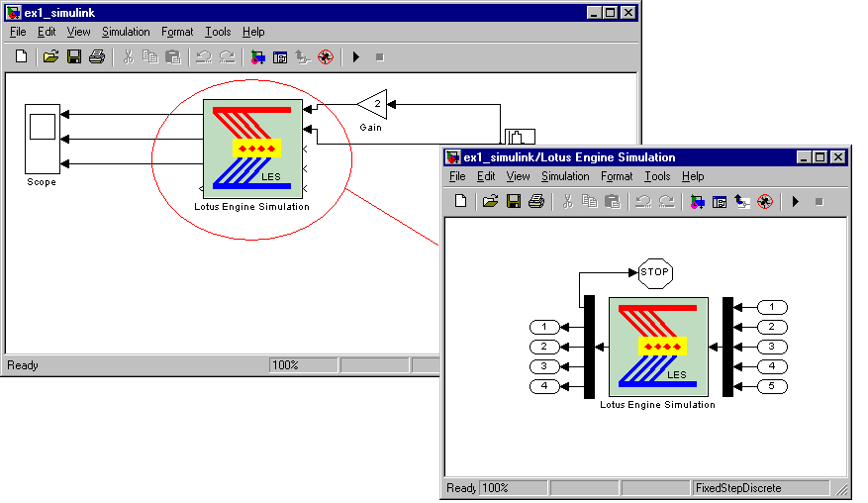Open Format menu in ex1_simulink window
The width and height of the screenshot is (868, 503).
pyautogui.click(x=177, y=32)
